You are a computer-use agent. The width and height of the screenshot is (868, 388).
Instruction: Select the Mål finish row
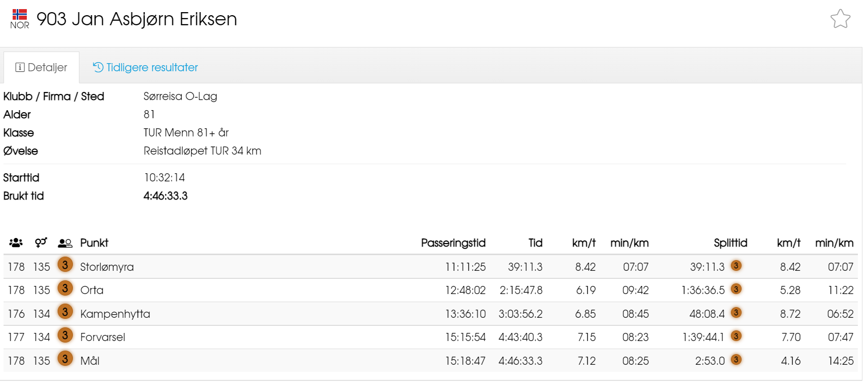(430, 361)
